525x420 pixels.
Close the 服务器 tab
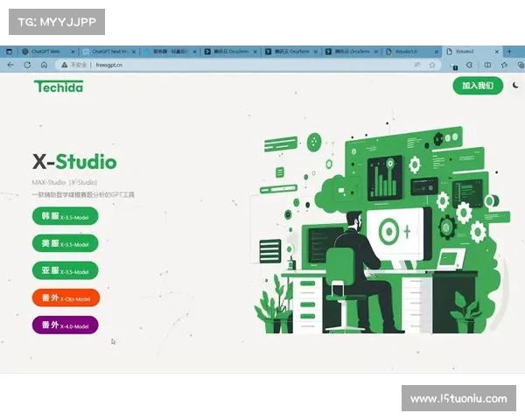(194, 52)
